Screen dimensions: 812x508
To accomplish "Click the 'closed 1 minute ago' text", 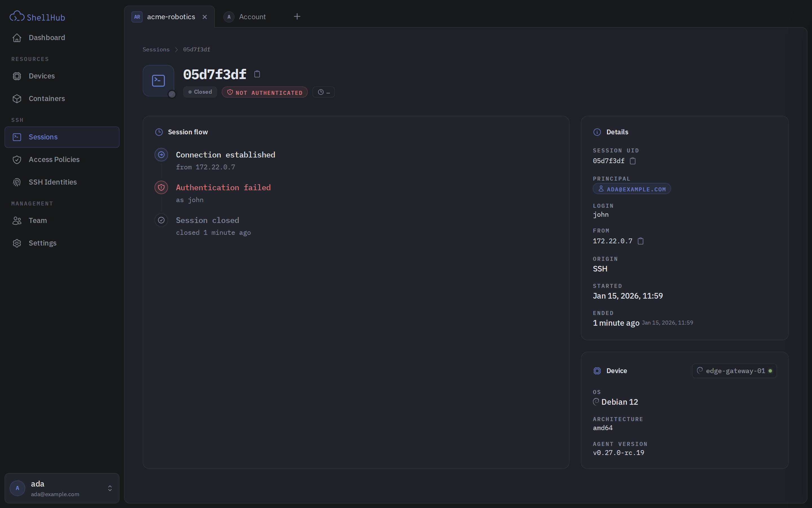I will (213, 233).
